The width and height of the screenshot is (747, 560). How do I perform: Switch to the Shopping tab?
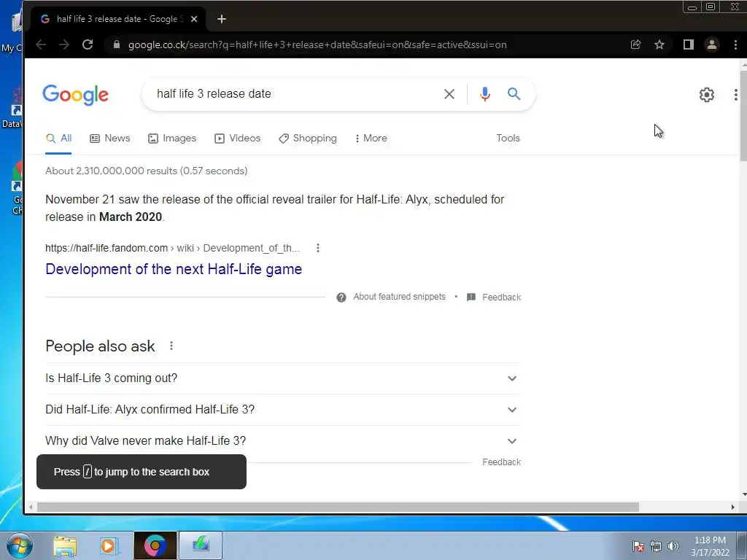[308, 138]
